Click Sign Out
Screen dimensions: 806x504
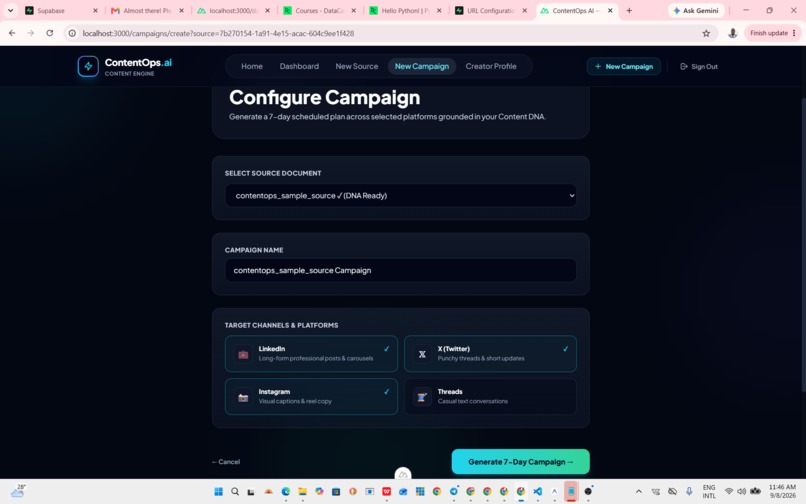(699, 66)
